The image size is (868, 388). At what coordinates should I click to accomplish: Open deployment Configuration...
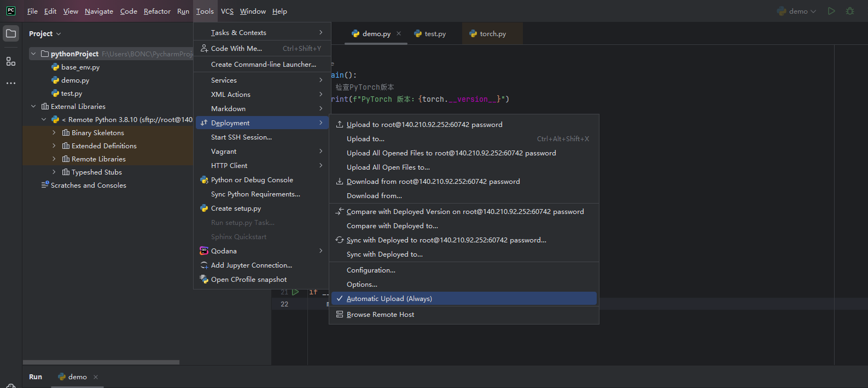pyautogui.click(x=464, y=270)
